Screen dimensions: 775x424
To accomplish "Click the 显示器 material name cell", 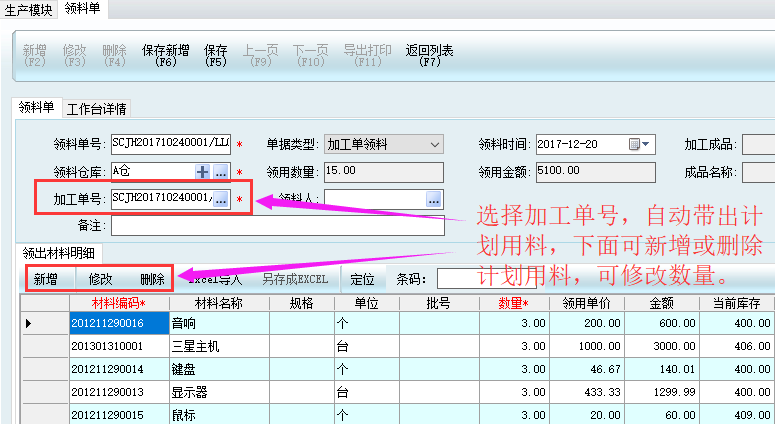I will [219, 392].
